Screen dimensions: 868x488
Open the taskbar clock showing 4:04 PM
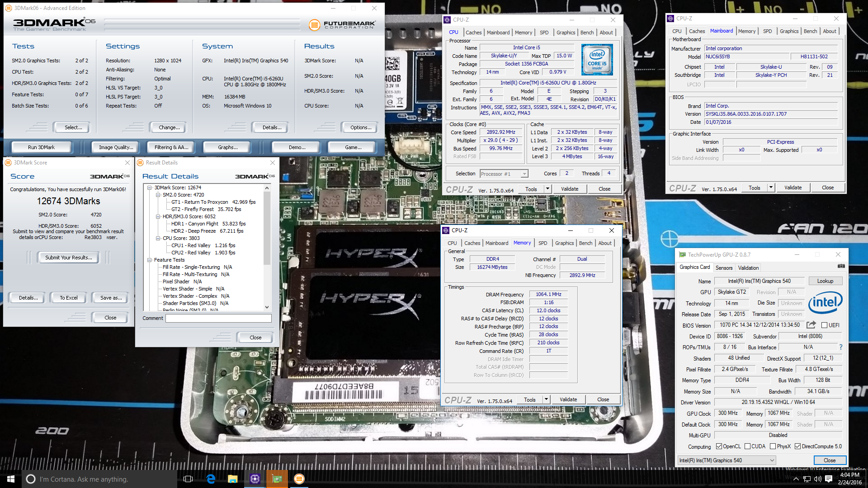coord(849,479)
